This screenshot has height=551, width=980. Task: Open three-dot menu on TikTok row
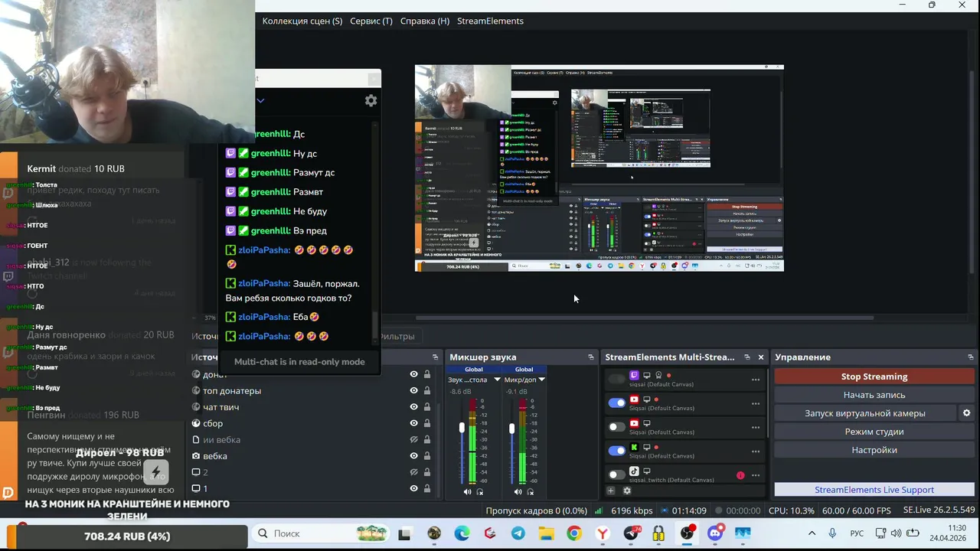point(756,475)
